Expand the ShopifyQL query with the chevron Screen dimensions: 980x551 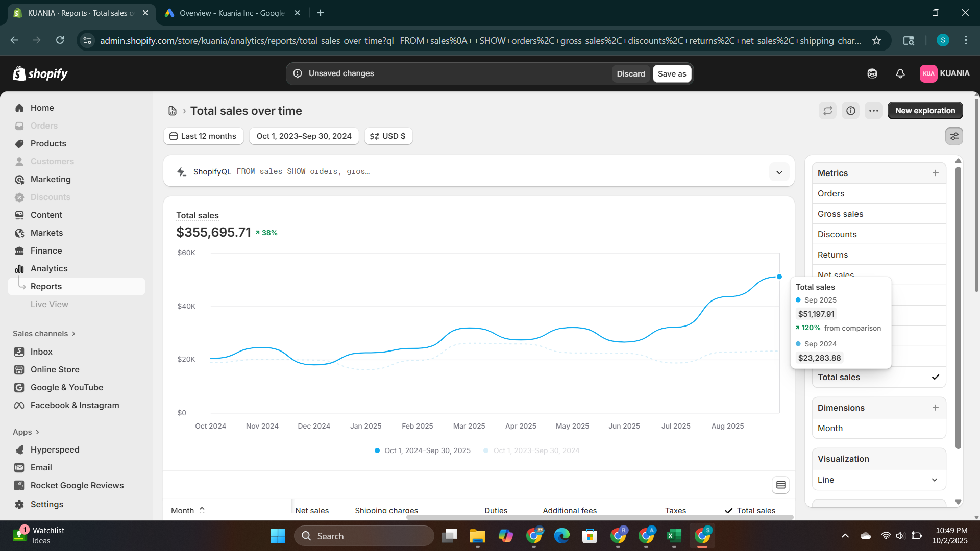click(779, 172)
